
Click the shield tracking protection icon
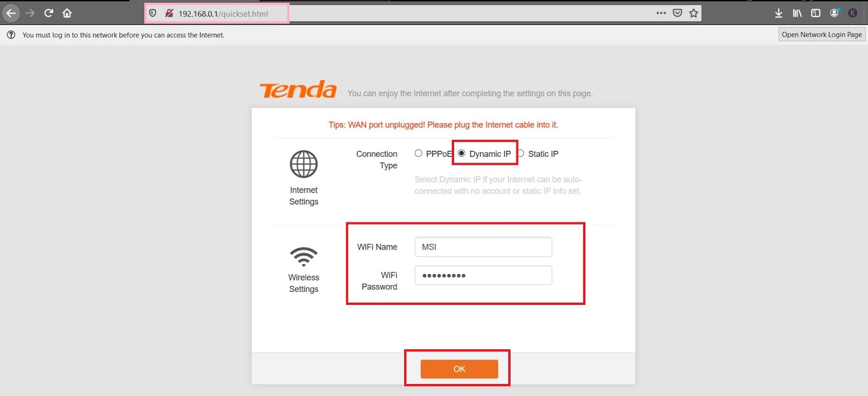[x=153, y=14]
